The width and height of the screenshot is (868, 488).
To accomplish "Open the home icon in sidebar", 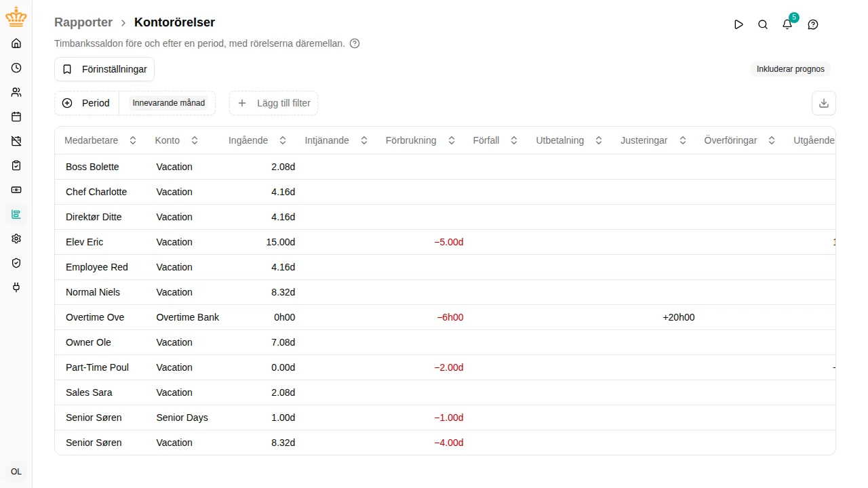I will (x=16, y=43).
